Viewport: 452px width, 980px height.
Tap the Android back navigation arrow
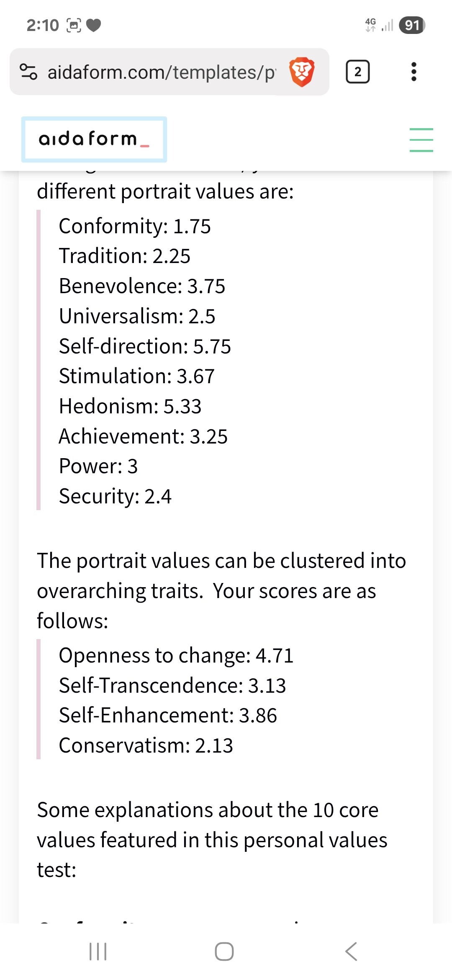click(351, 952)
